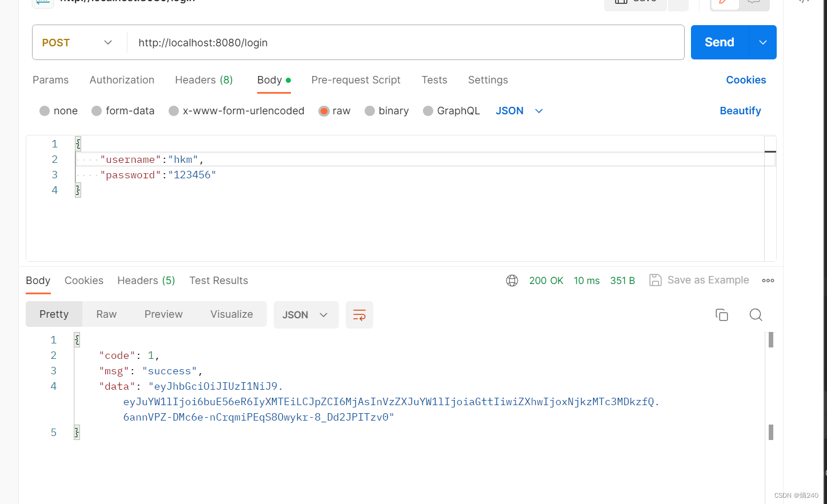Viewport: 827px width, 504px height.
Task: Click inside the request URL field
Action: tap(343, 42)
